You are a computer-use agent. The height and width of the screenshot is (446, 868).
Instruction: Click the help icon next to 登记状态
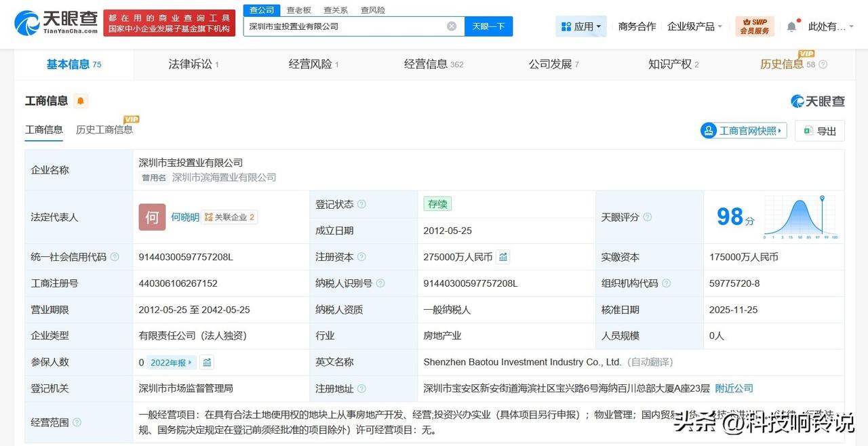(361, 204)
